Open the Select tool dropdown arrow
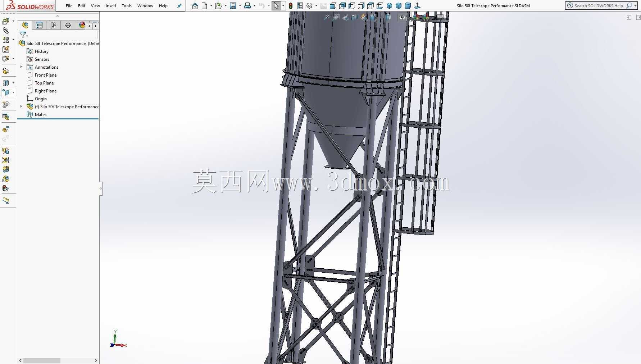 pos(283,6)
